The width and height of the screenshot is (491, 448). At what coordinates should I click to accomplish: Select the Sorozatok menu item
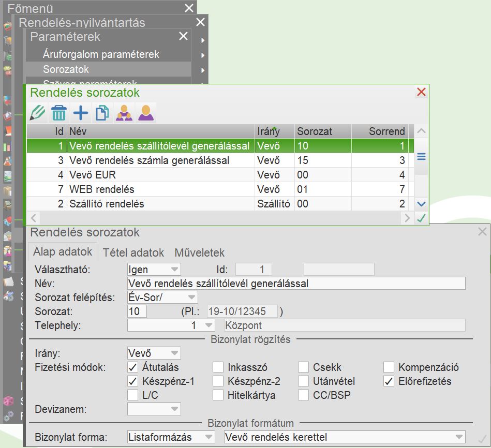click(x=108, y=69)
